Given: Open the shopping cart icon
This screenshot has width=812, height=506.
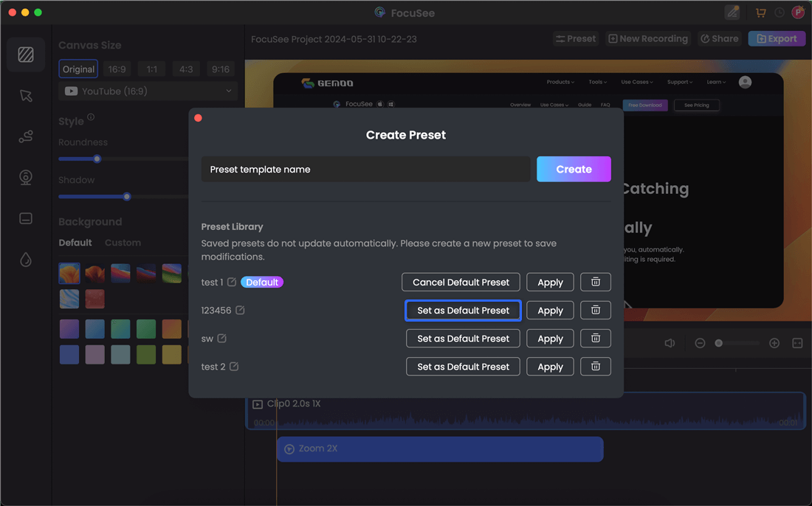Looking at the screenshot, I should coord(760,13).
